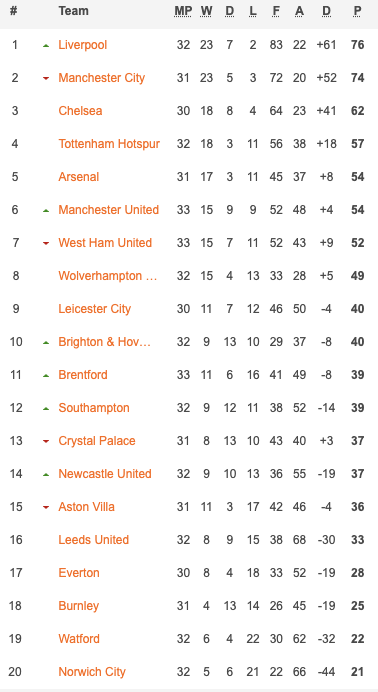
Task: Click the green up arrow next to Manchester United
Action: click(x=46, y=211)
